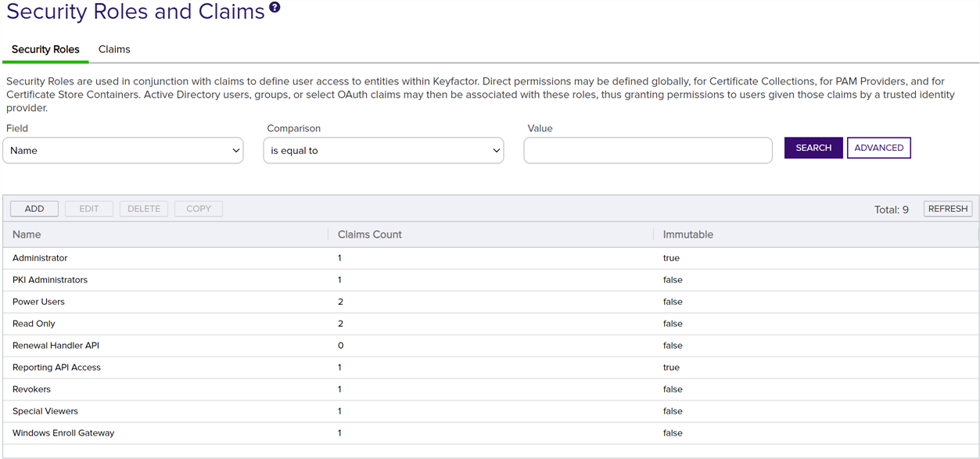This screenshot has width=980, height=459.
Task: Open the Field dropdown
Action: (124, 151)
